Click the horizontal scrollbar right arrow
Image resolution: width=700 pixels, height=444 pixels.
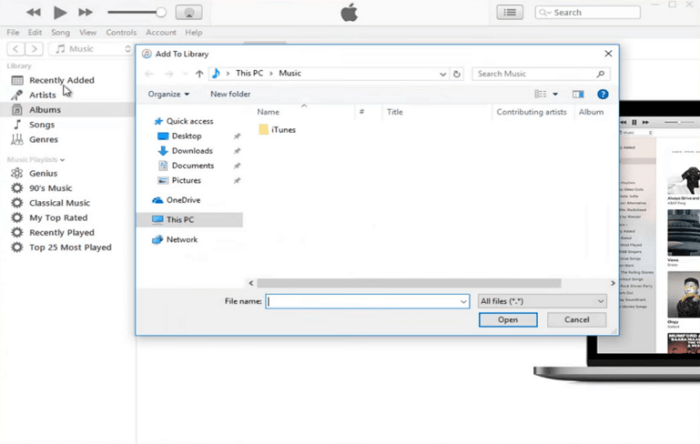tap(612, 283)
